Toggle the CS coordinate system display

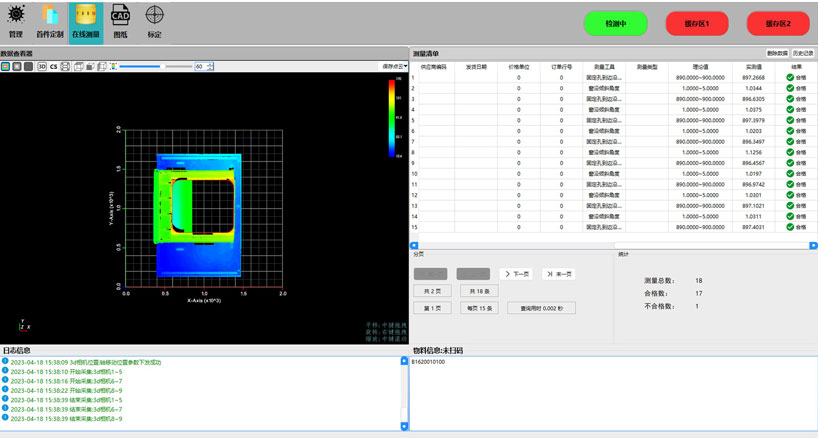click(53, 66)
